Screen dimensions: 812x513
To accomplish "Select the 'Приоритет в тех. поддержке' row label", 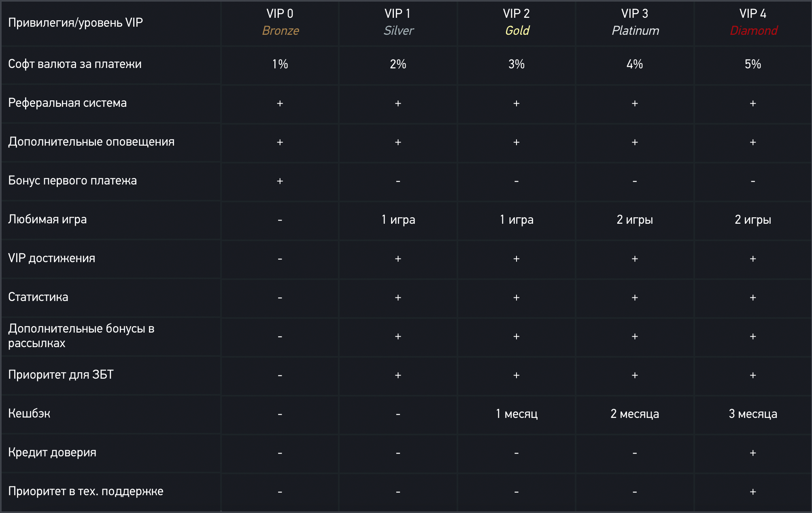I will click(86, 491).
